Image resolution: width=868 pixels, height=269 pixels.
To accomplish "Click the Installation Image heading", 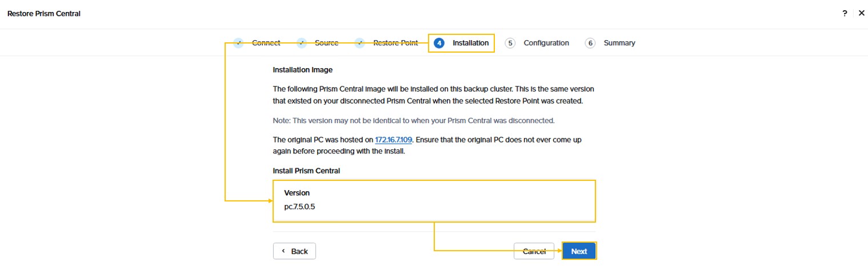I will (303, 70).
